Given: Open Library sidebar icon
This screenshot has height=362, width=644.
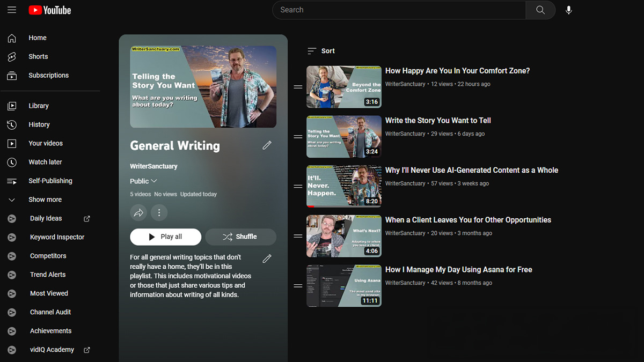Looking at the screenshot, I should point(12,106).
